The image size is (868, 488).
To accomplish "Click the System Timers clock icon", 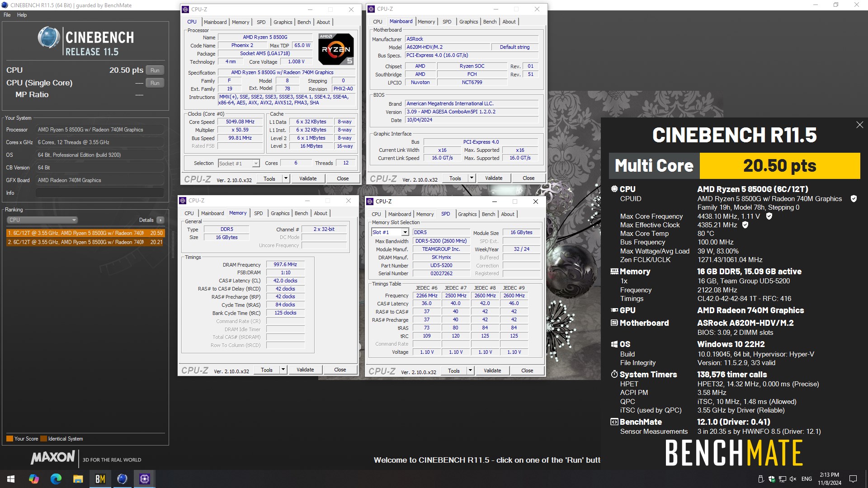I will (x=614, y=375).
